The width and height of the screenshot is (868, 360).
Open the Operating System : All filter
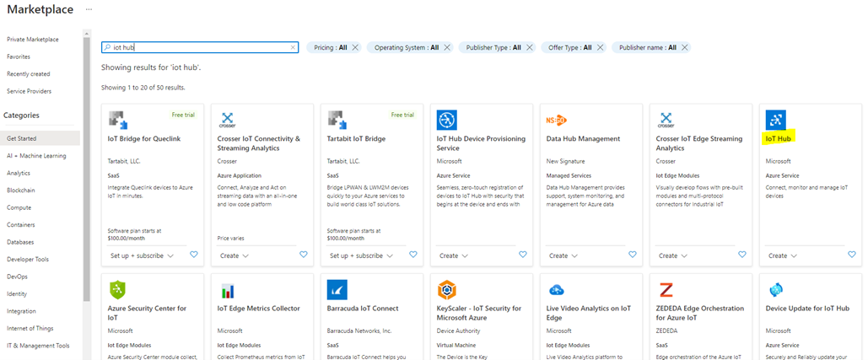point(407,47)
